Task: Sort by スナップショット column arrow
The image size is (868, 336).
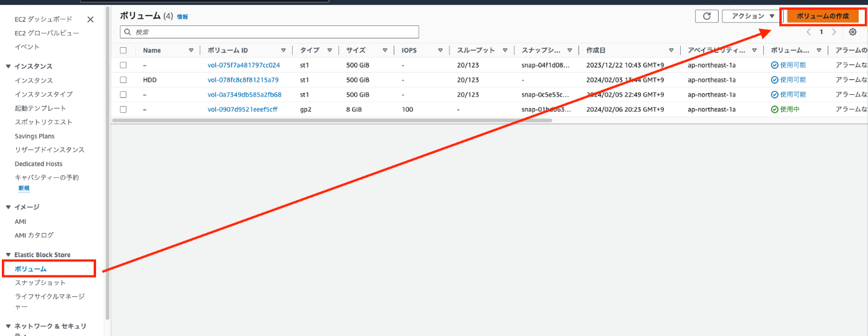Action: tap(569, 50)
